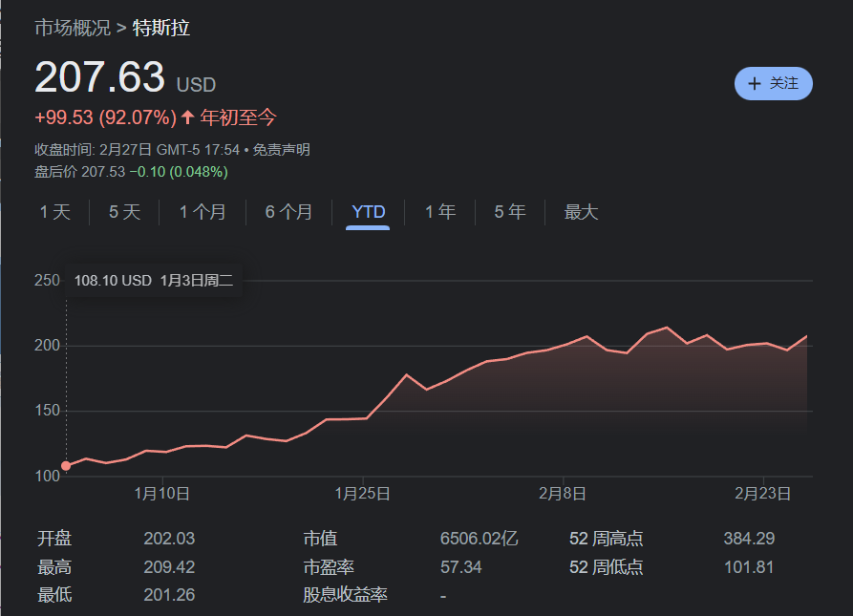Switch to the 1天 chart tab
The image size is (853, 616).
pyautogui.click(x=54, y=212)
